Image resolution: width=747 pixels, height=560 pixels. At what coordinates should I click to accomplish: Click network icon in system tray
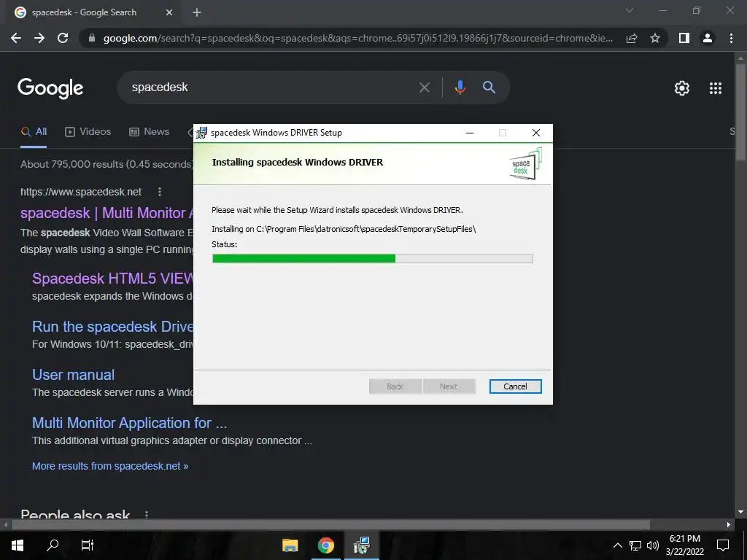(635, 545)
